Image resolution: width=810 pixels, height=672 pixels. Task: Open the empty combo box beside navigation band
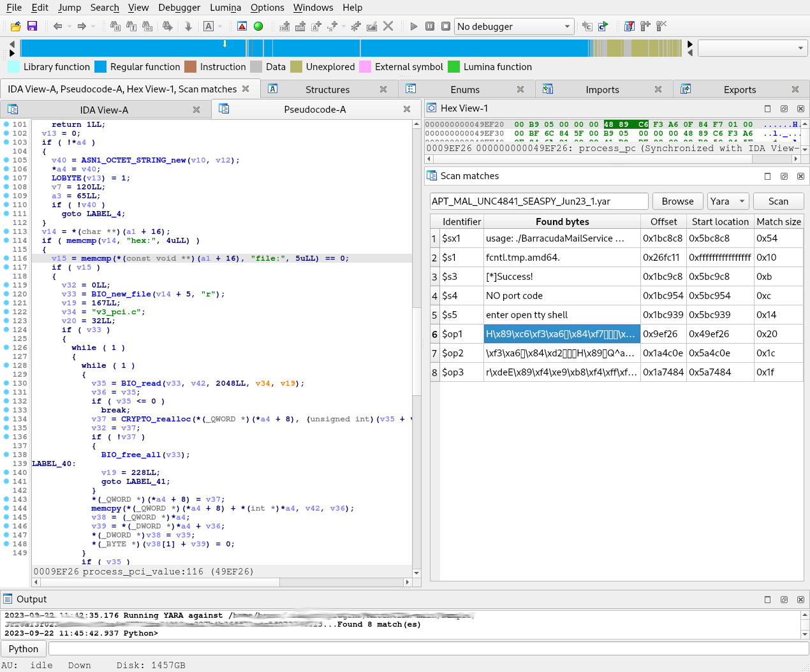[x=753, y=48]
